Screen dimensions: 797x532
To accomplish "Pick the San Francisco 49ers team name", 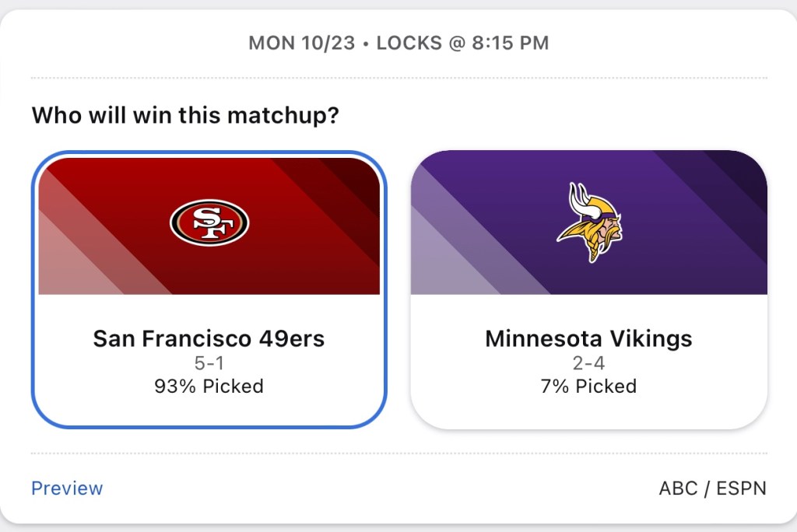I will [x=209, y=339].
